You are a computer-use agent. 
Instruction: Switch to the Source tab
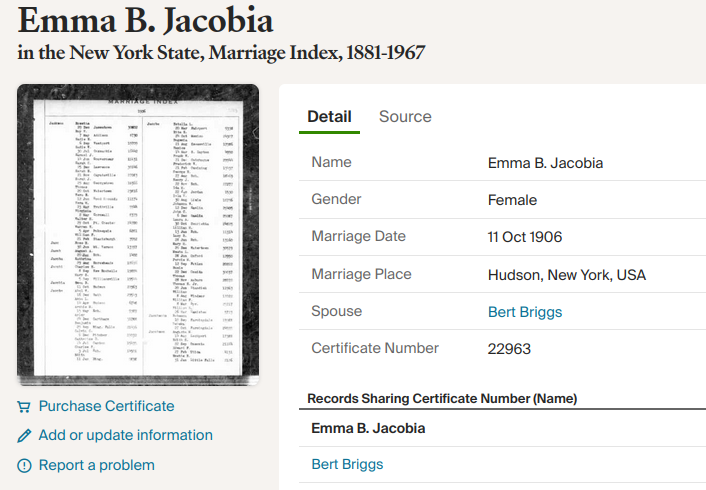tap(405, 116)
